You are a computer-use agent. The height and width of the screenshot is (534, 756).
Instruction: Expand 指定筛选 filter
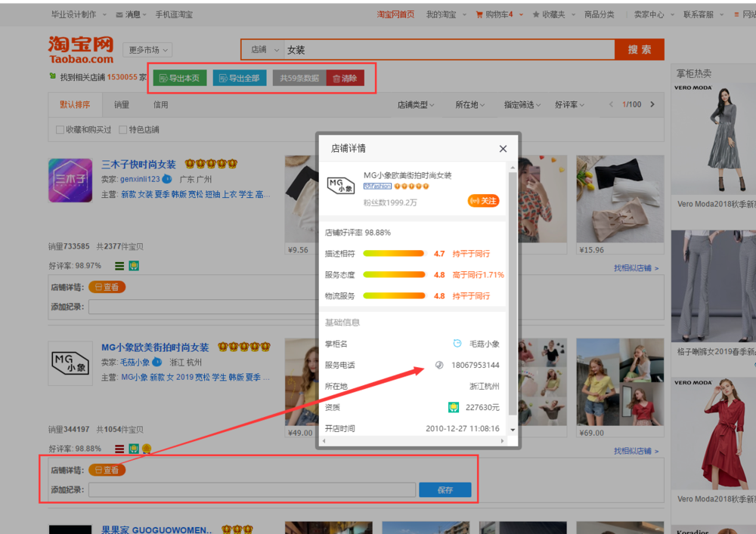pyautogui.click(x=522, y=104)
